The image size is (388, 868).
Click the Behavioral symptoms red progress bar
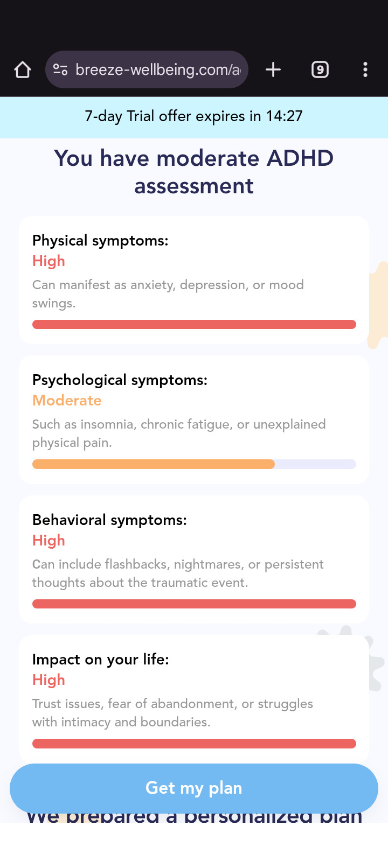[x=194, y=604]
